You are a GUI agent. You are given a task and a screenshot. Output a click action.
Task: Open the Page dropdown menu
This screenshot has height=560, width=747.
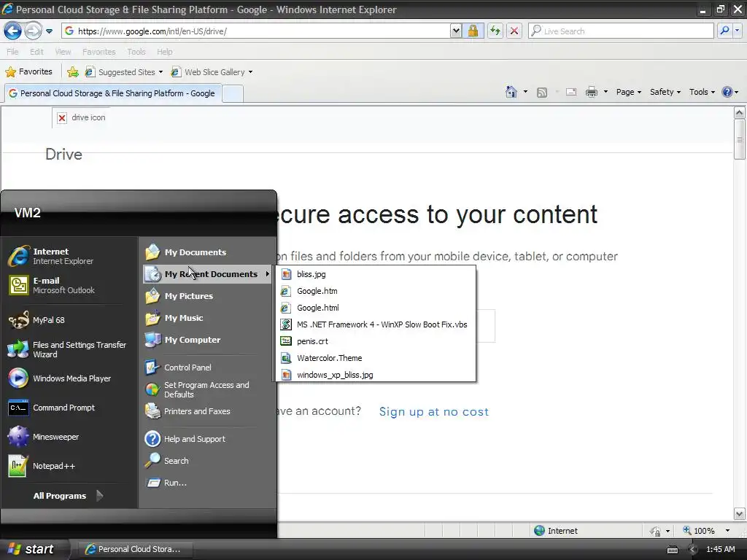tap(628, 92)
